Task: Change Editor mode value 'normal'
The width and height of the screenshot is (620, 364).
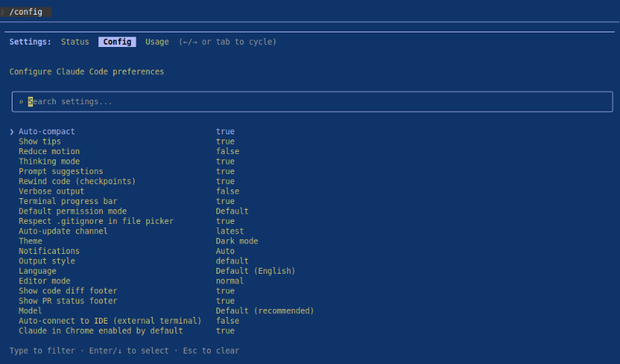Action: click(230, 281)
